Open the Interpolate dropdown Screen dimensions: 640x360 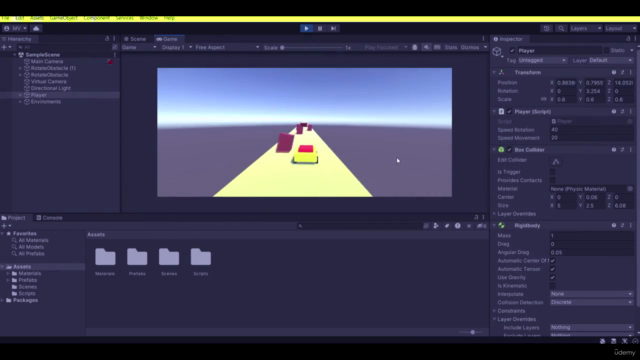click(591, 294)
